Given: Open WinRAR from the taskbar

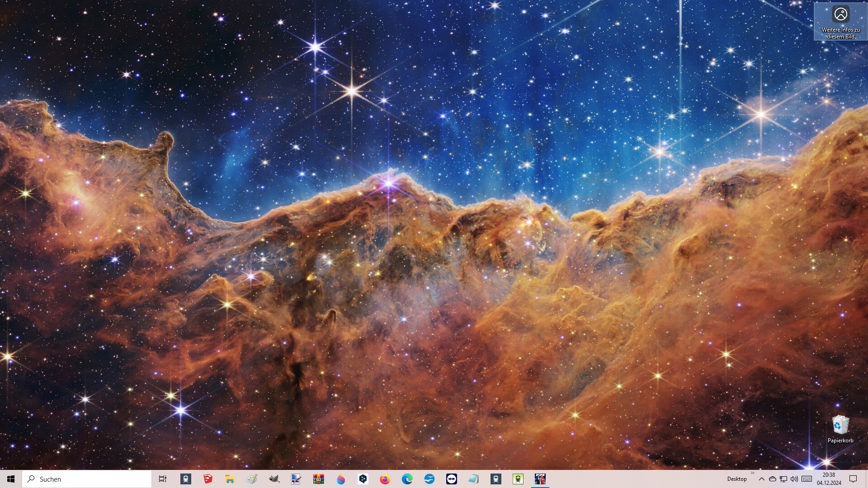Looking at the screenshot, I should point(318,479).
